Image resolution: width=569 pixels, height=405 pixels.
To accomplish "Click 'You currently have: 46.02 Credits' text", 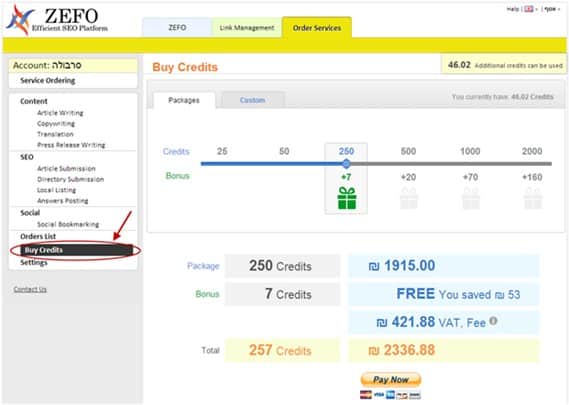I will pos(503,97).
